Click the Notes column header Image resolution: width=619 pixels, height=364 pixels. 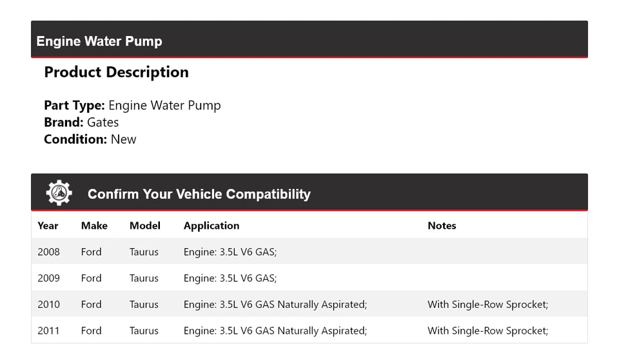442,225
